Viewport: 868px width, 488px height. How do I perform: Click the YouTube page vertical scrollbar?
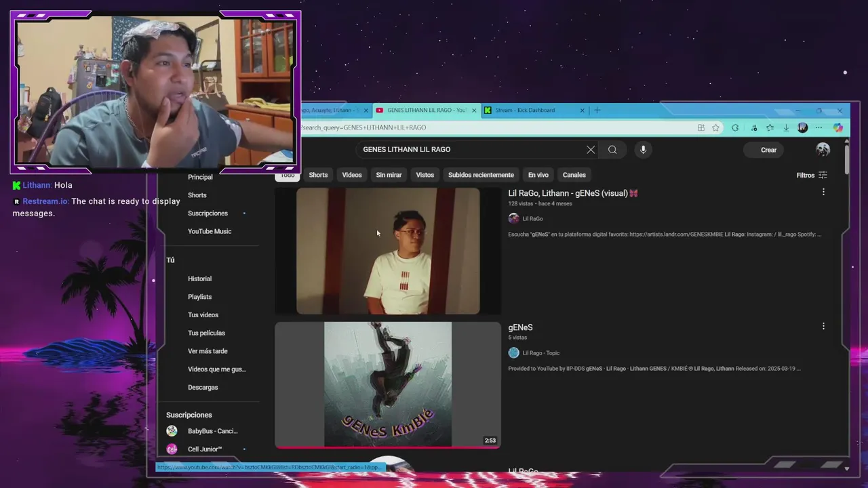[846, 159]
